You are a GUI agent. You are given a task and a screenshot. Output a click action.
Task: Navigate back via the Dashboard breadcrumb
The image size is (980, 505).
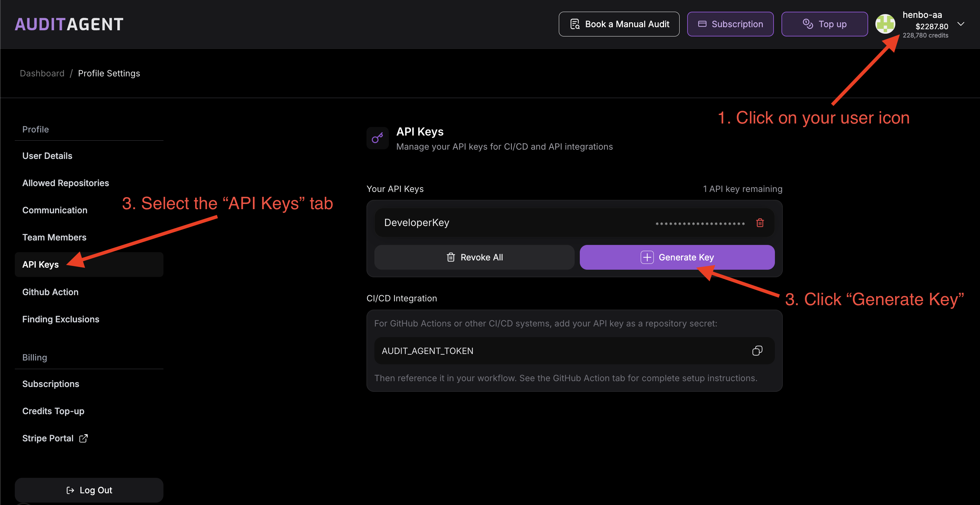(x=42, y=73)
